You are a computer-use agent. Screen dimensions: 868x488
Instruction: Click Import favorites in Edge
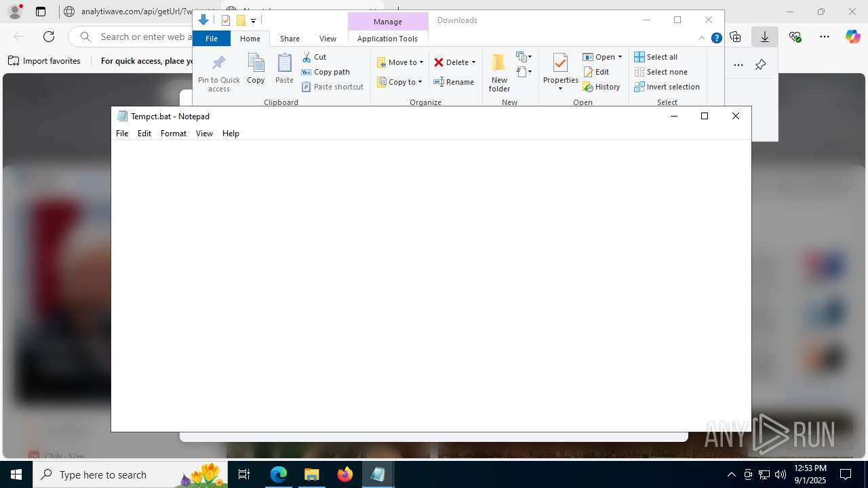tap(45, 61)
